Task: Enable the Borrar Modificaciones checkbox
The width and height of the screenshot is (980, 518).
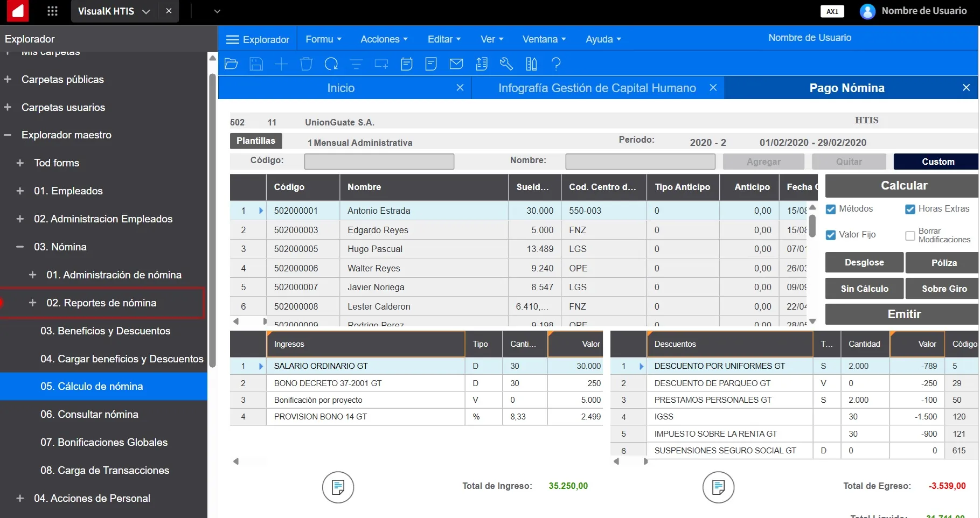Action: 910,235
